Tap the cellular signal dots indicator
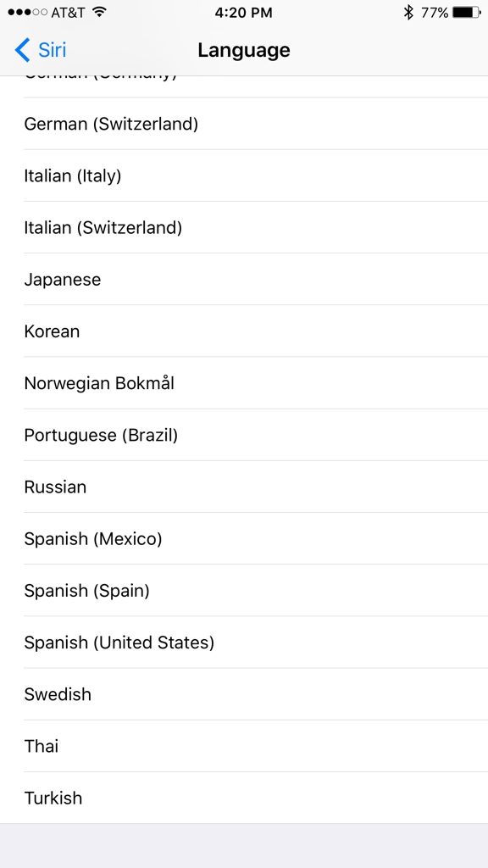This screenshot has height=868, width=488. [x=28, y=12]
